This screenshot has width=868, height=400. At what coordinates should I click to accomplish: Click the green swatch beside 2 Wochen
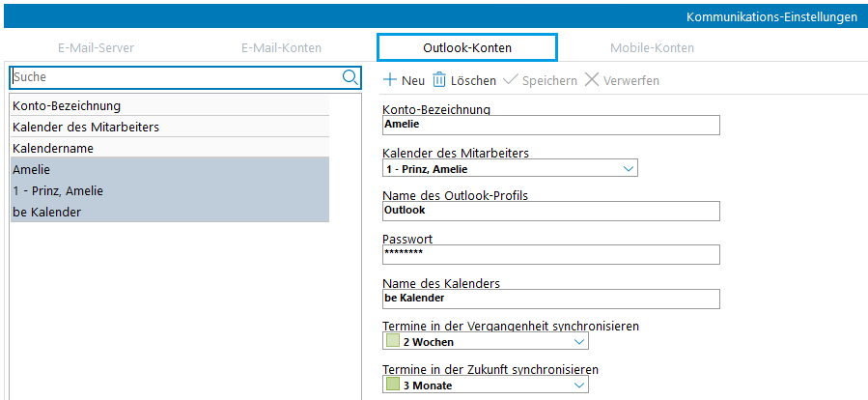pyautogui.click(x=392, y=342)
